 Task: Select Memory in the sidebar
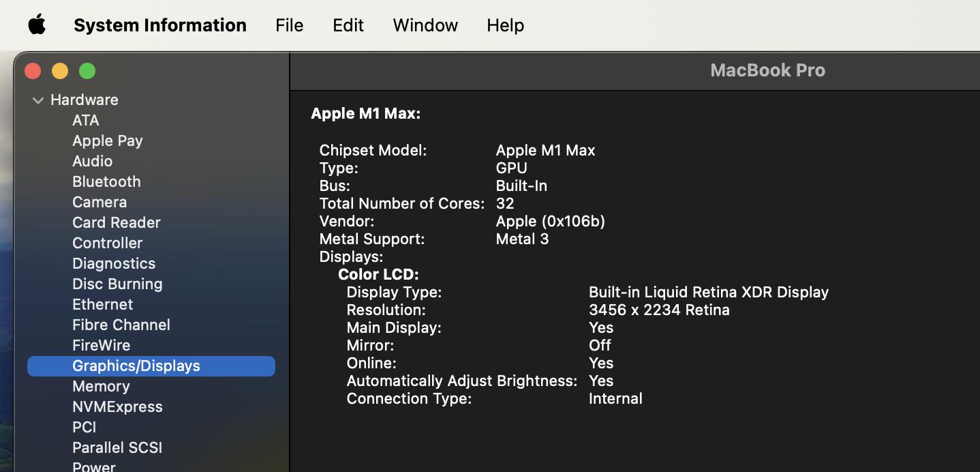(101, 386)
